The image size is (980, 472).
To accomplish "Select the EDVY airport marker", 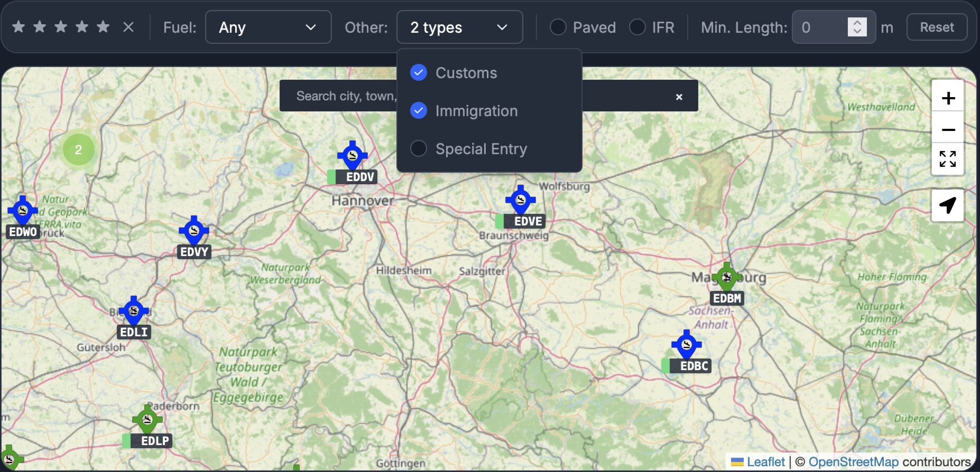I will (194, 230).
